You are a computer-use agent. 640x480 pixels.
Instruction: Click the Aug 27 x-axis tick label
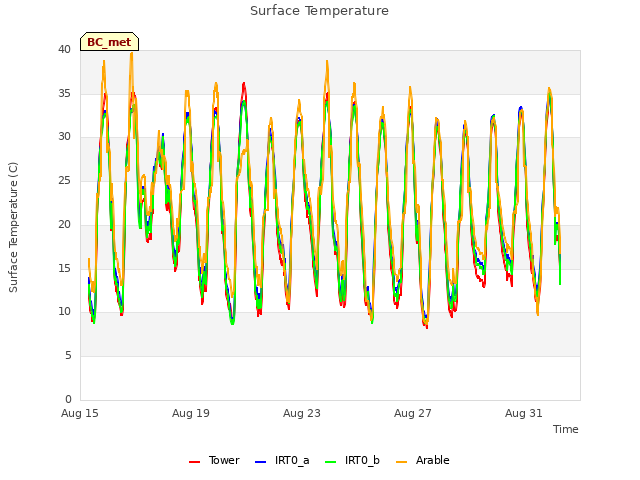pos(413,413)
